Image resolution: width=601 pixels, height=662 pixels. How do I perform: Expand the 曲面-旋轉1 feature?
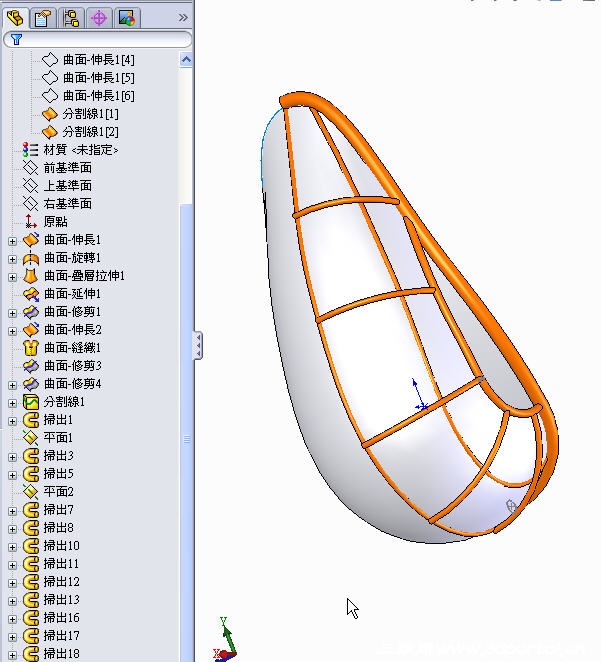[x=13, y=259]
